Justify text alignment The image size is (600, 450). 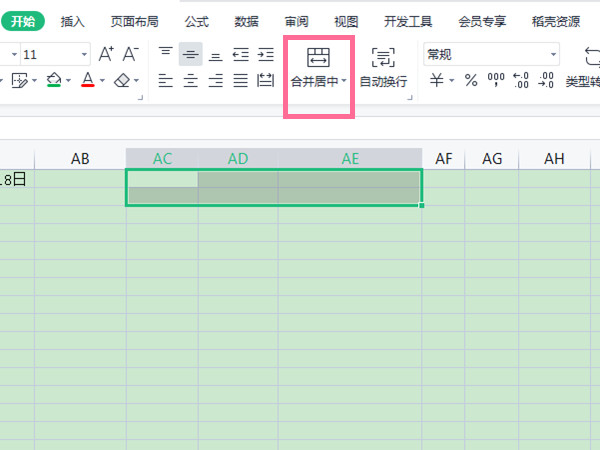(x=241, y=81)
